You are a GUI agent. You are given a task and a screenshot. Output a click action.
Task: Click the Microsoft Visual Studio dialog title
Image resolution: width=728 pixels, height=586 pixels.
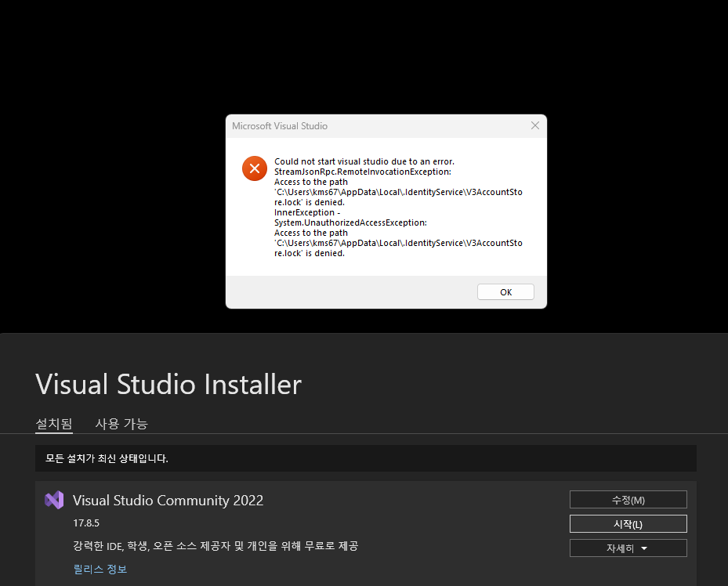pos(280,126)
